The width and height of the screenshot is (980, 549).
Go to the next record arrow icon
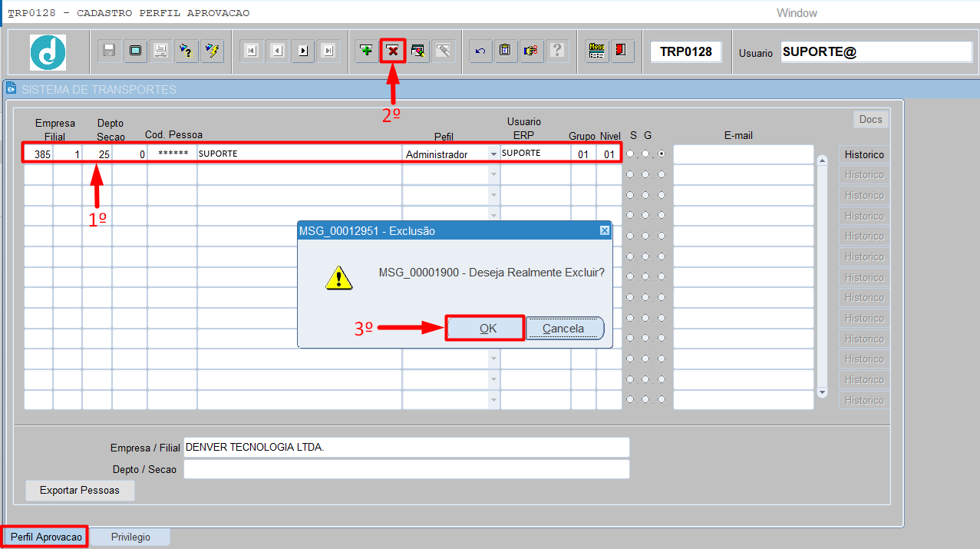click(303, 51)
